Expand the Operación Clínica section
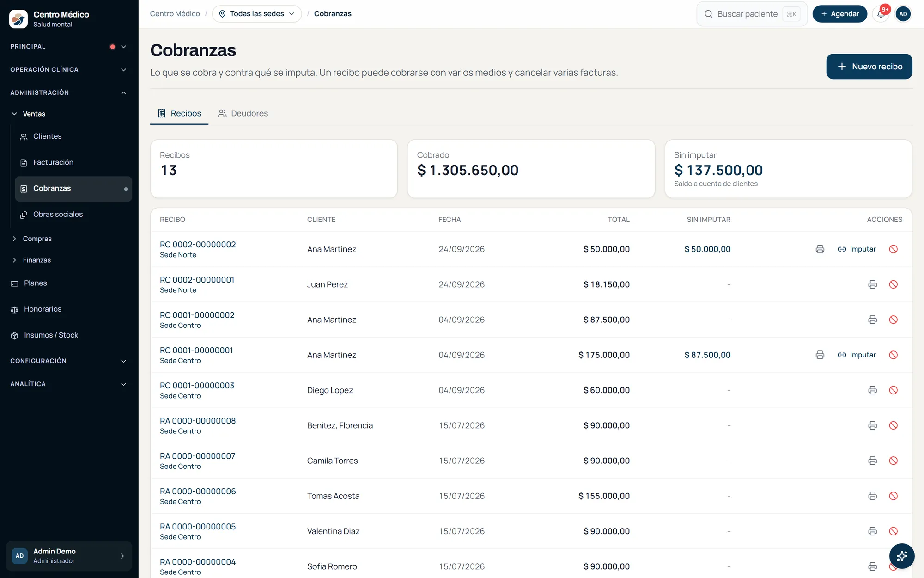The image size is (924, 578). (x=68, y=70)
